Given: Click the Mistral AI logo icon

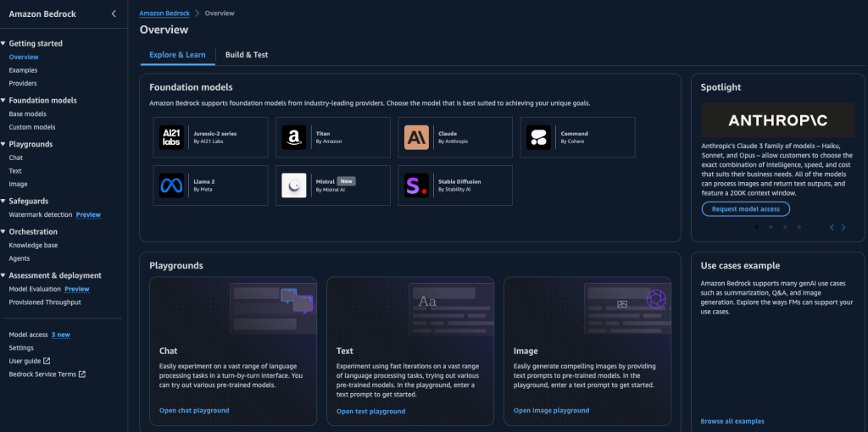Looking at the screenshot, I should pyautogui.click(x=294, y=186).
